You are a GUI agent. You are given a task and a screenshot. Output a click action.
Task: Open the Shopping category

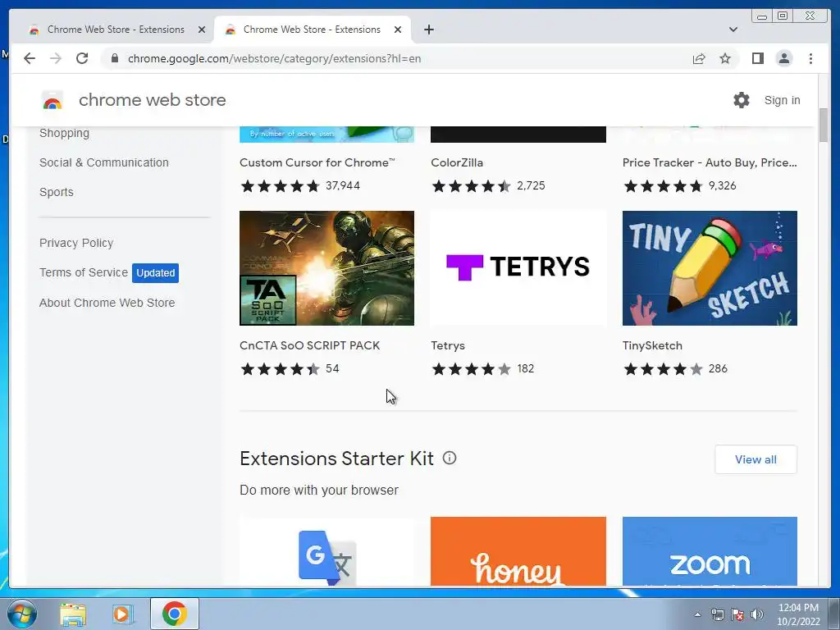pos(64,133)
